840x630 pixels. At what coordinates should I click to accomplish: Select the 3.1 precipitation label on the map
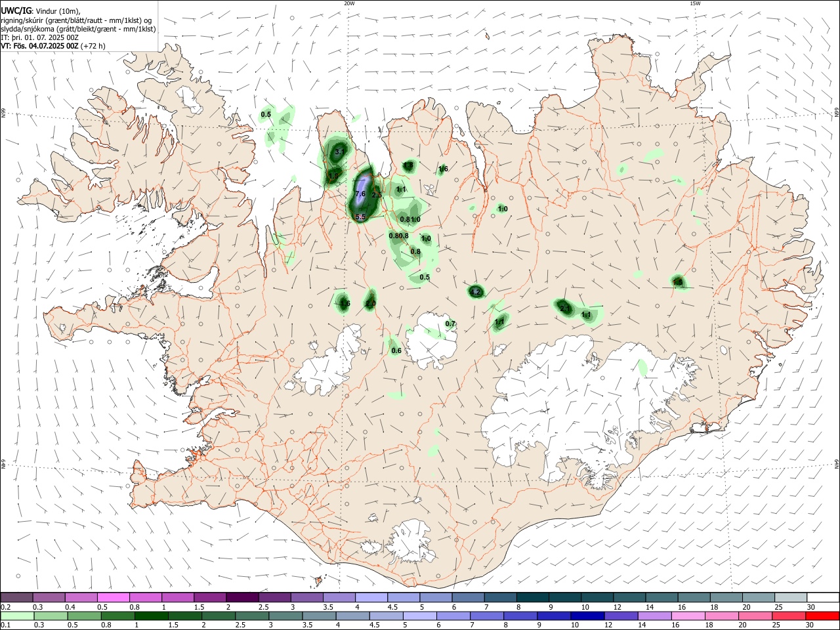(x=340, y=152)
